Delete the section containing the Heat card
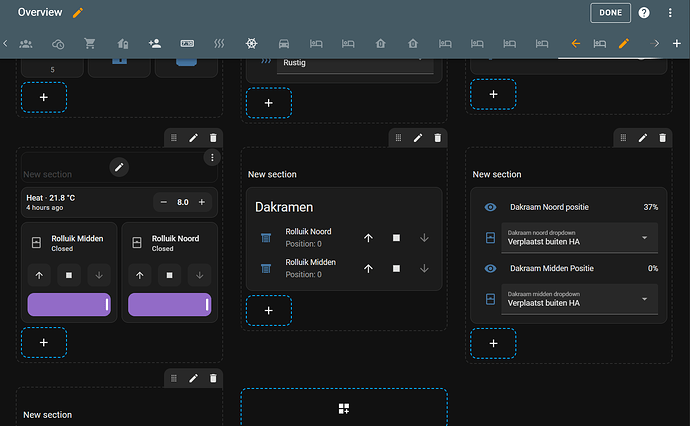 click(x=213, y=138)
